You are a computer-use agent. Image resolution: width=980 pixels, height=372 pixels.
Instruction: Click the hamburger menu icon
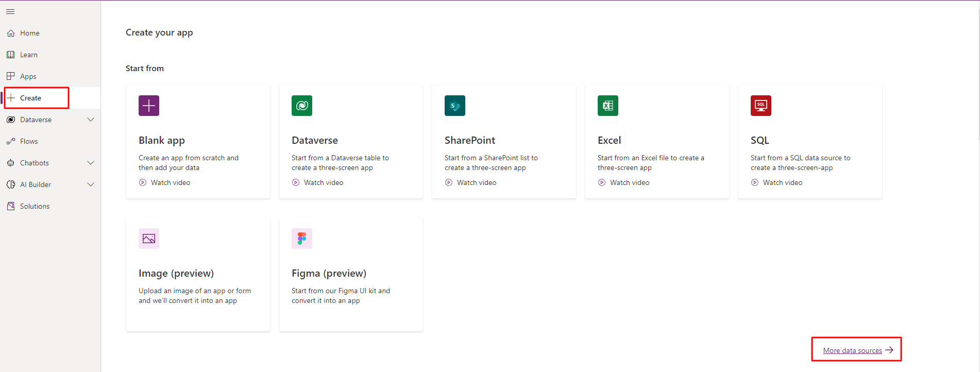pyautogui.click(x=10, y=11)
